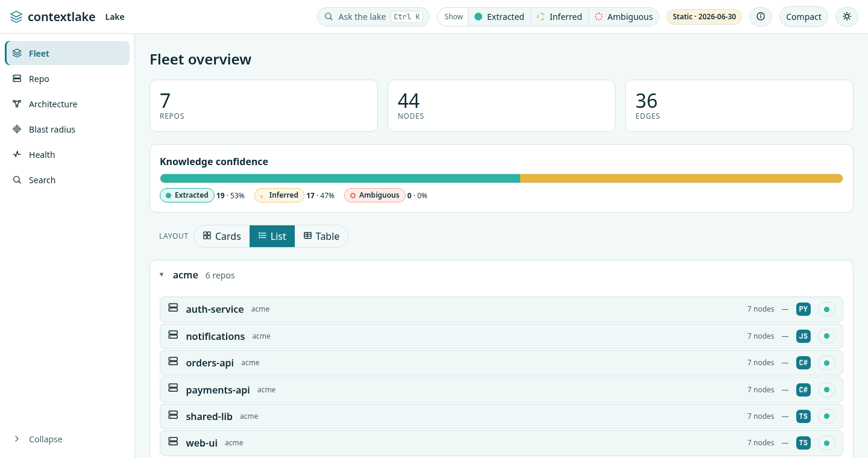Click the Extracted confidence chip
The image size is (868, 458).
[187, 195]
